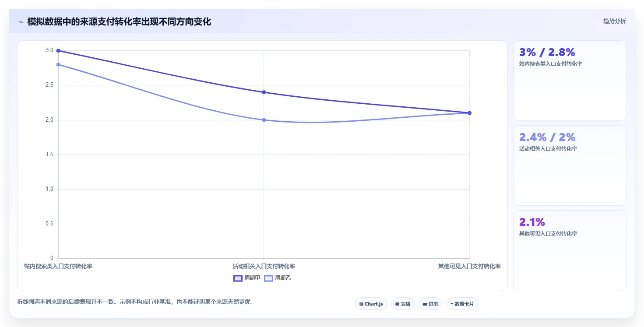Click card caption 其他可见入口支付转化率
The height and width of the screenshot is (327, 644).
coord(548,234)
